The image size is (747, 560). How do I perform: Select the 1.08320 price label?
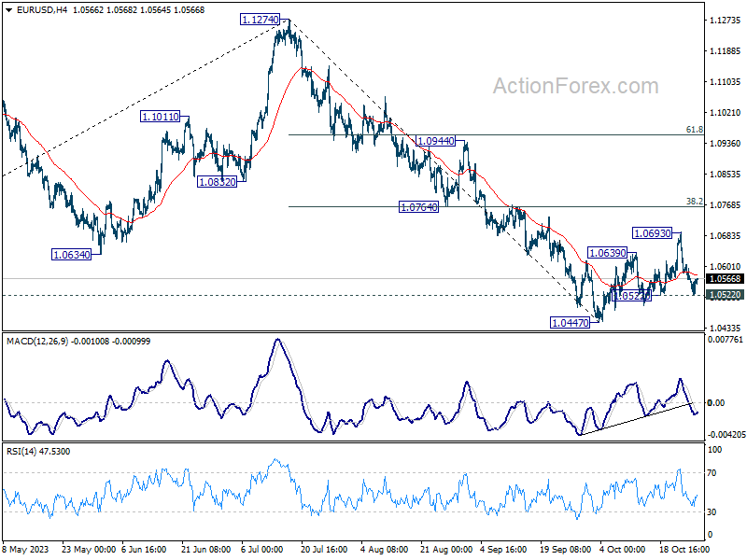point(217,182)
